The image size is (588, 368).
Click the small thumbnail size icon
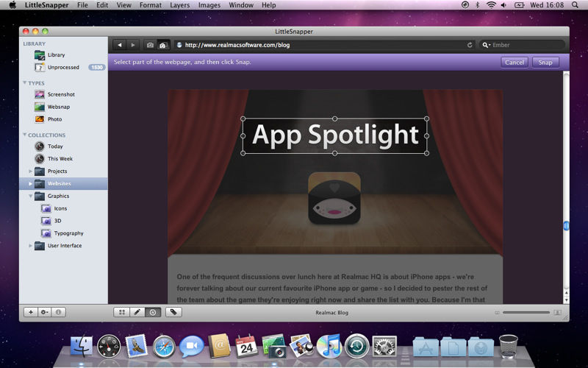pyautogui.click(x=497, y=312)
